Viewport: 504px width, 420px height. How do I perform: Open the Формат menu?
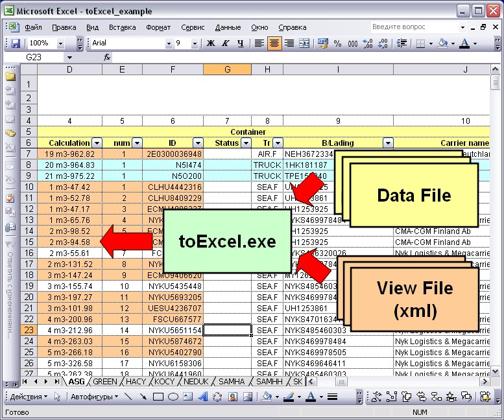[x=158, y=27]
